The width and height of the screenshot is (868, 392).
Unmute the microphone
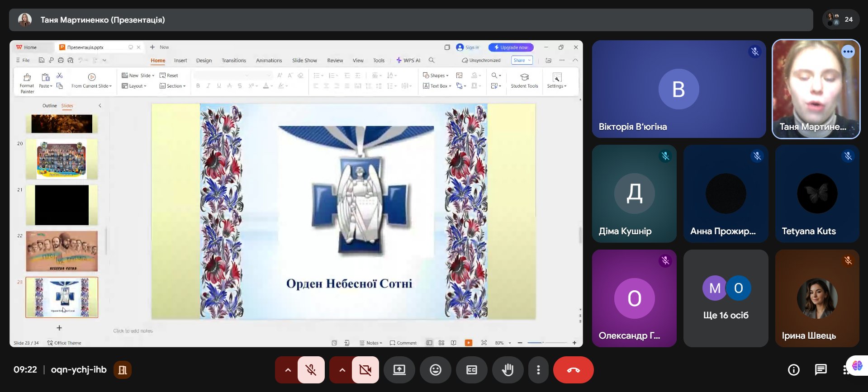[x=311, y=370]
